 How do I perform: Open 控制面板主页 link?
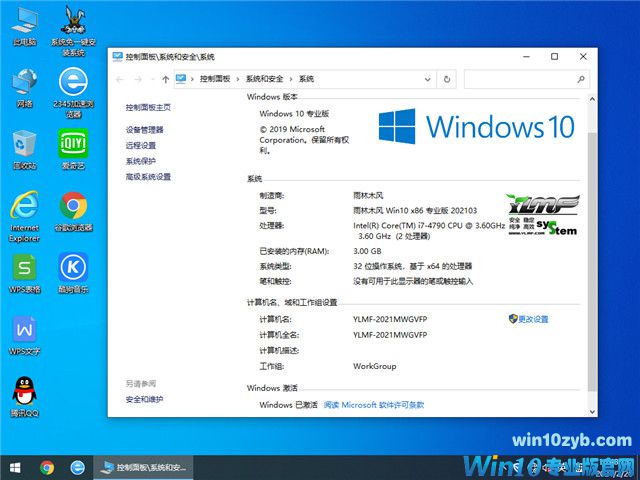coord(148,107)
